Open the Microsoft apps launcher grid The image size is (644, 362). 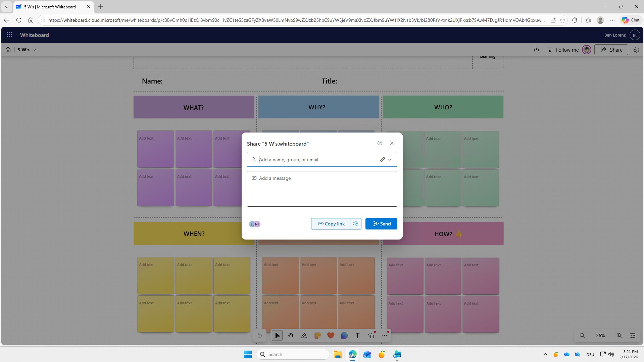coord(9,35)
